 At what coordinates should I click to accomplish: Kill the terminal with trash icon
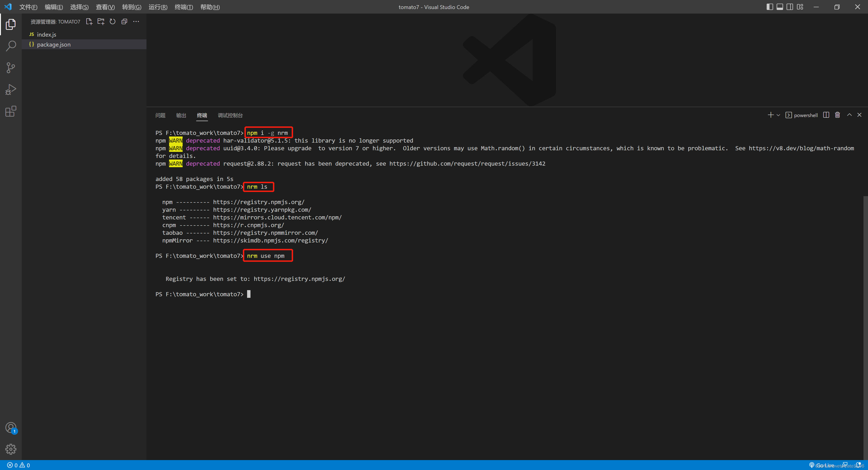tap(837, 115)
